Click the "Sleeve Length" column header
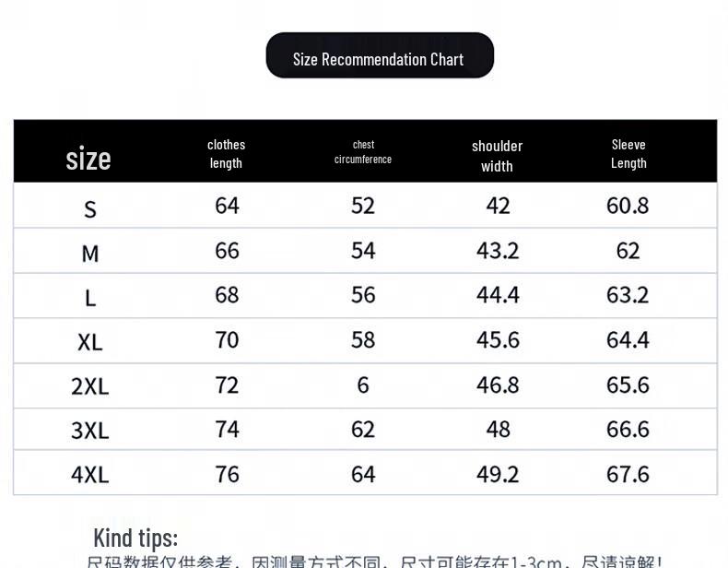Viewport: 728px width, 568px height. pyautogui.click(x=628, y=153)
